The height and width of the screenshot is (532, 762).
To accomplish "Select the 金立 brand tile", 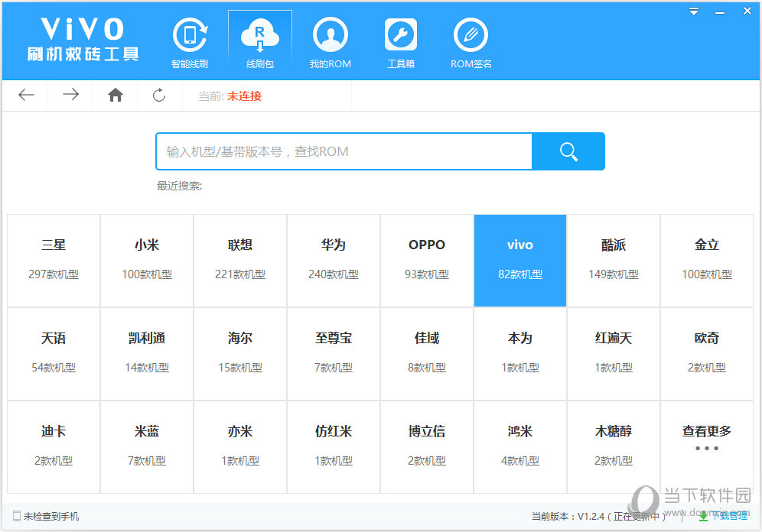I will pos(707,261).
